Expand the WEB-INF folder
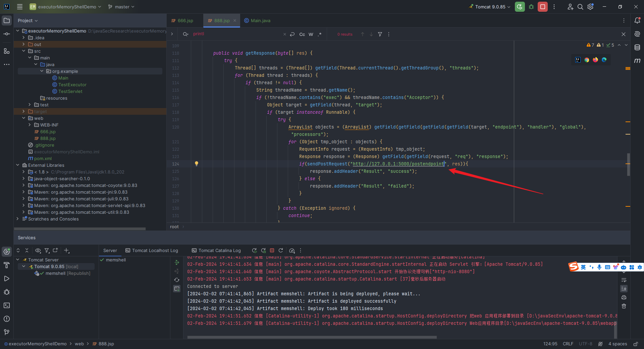 click(x=30, y=125)
